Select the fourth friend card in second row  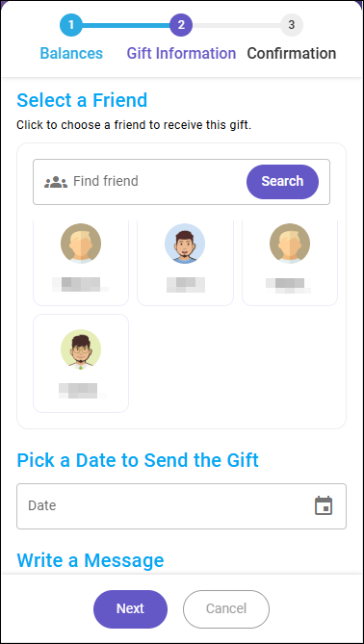pos(81,363)
